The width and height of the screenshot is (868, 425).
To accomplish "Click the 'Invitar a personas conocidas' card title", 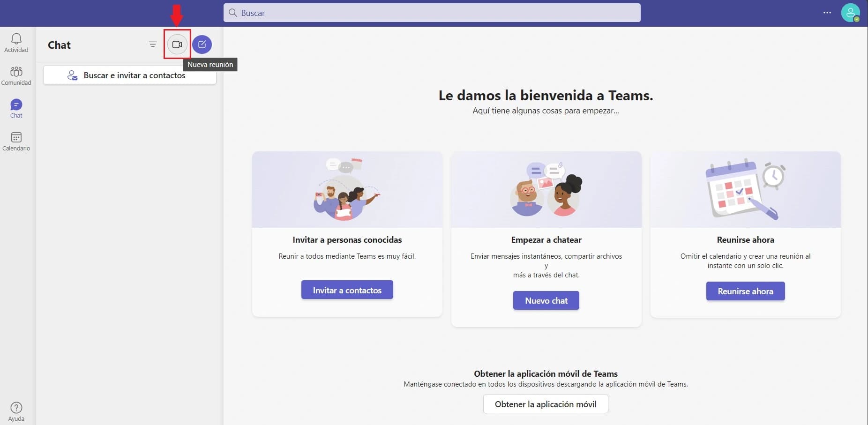I will click(x=347, y=239).
